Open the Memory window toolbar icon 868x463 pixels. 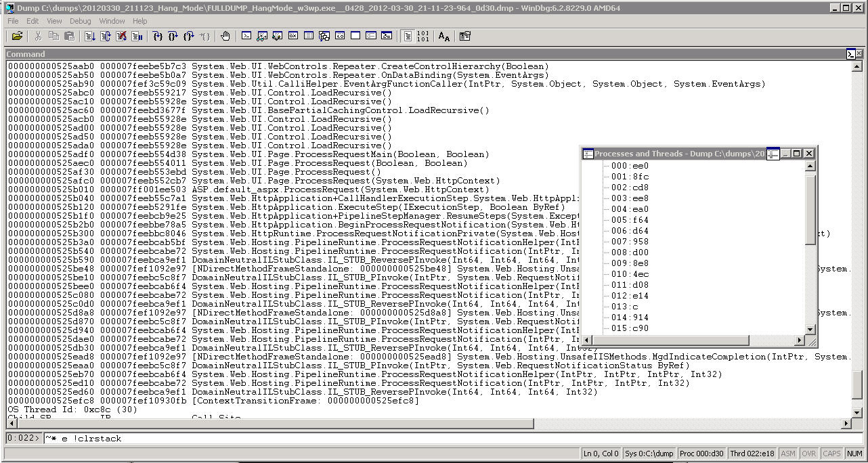(x=309, y=36)
